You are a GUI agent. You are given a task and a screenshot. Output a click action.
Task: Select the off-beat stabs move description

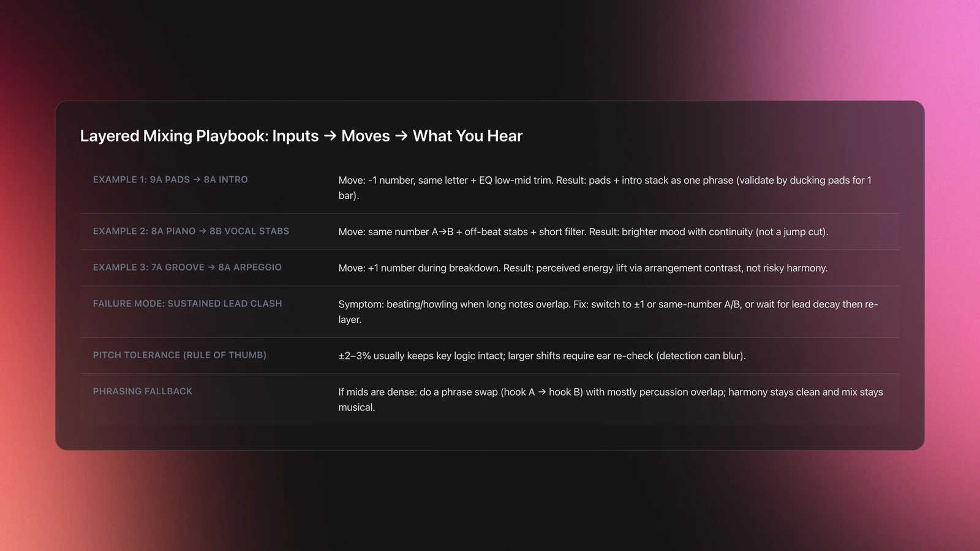(x=583, y=231)
